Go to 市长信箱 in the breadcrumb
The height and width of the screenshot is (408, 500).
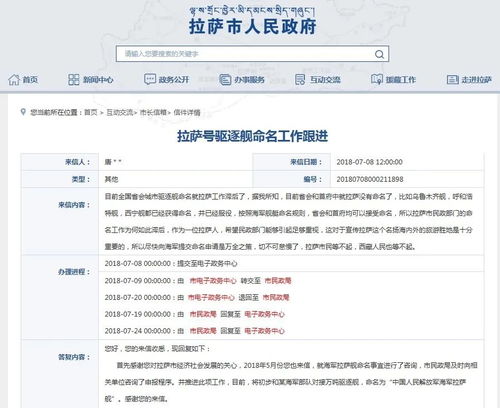pyautogui.click(x=153, y=113)
